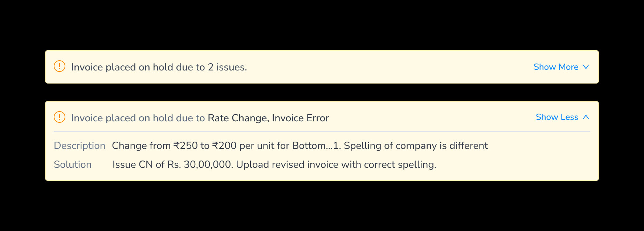Click the up chevron next to Show Less
This screenshot has height=231, width=644.
click(x=586, y=117)
